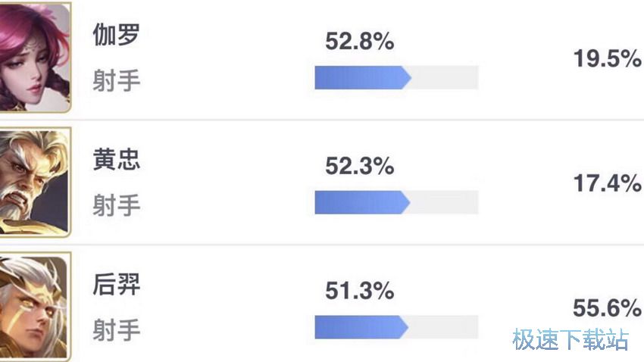The width and height of the screenshot is (644, 362).
Task: Click the 射手 role label under 伽罗
Action: pyautogui.click(x=117, y=80)
